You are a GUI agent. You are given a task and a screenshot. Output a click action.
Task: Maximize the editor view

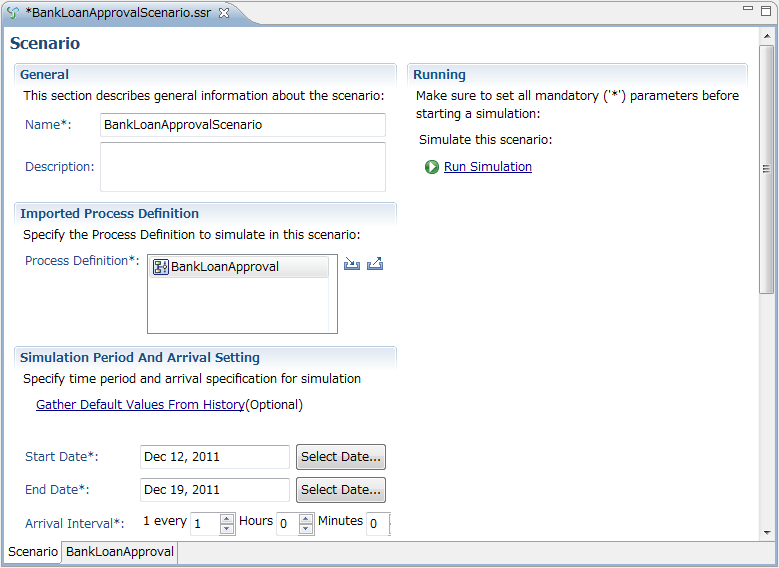click(x=766, y=10)
